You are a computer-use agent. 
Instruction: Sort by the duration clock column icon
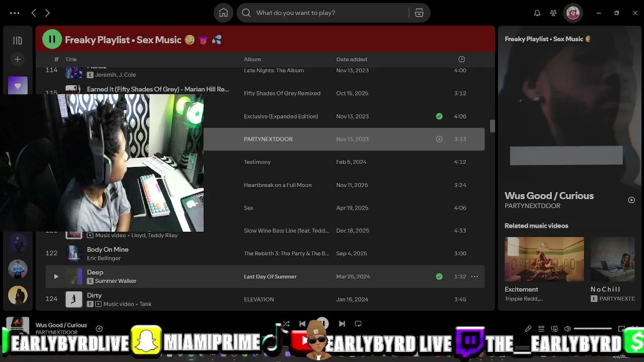(x=462, y=59)
